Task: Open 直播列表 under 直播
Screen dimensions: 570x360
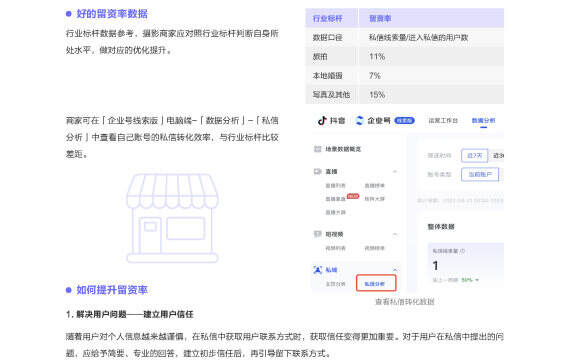Action: tap(335, 185)
